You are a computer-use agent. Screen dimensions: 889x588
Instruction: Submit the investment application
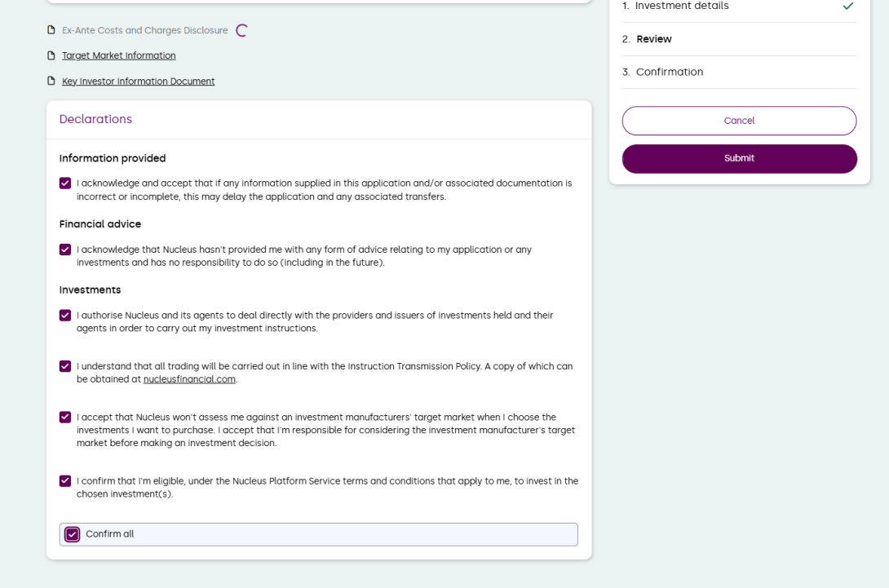[x=739, y=158]
